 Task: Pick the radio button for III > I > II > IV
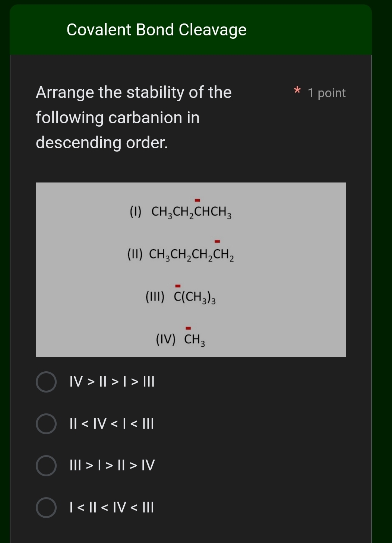click(46, 466)
